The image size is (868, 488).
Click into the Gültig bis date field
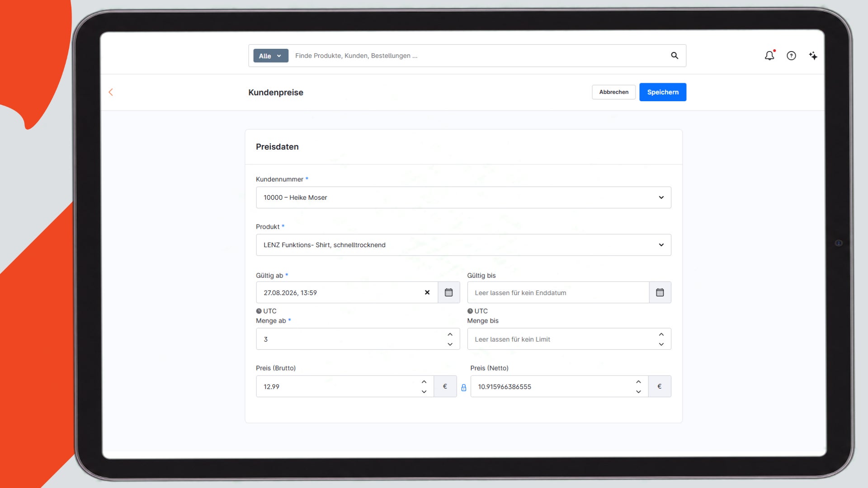click(x=558, y=292)
